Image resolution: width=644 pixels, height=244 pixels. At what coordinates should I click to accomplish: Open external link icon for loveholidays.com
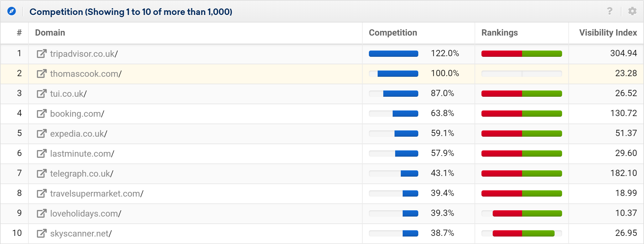[42, 213]
